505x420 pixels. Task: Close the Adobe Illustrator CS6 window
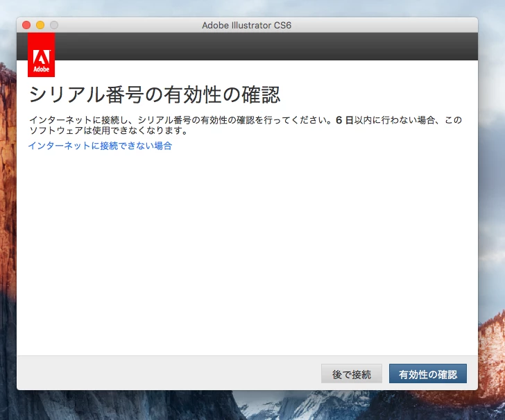(x=26, y=25)
